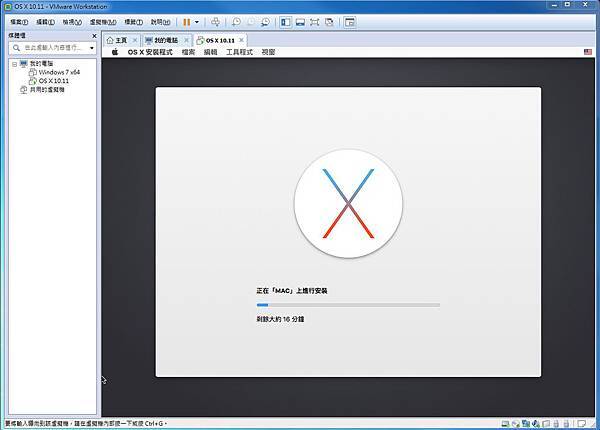Open the 檢視(V) VMware menu
600x430 pixels.
point(72,22)
